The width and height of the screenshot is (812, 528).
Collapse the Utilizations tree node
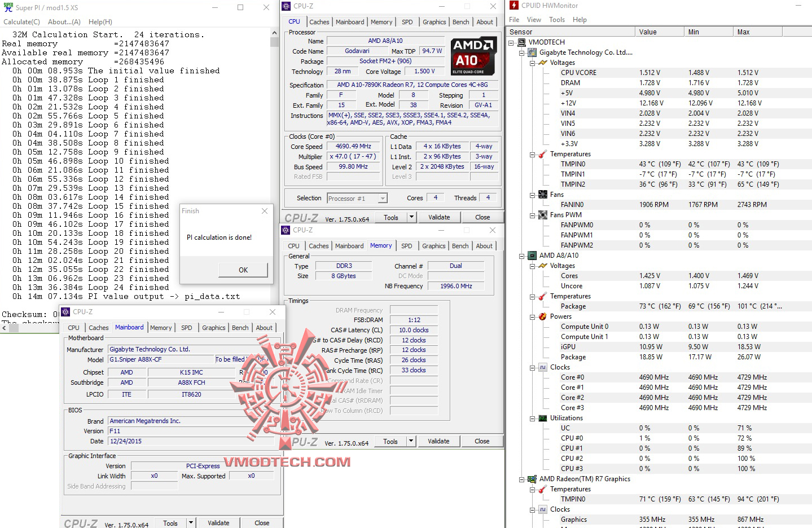(532, 418)
